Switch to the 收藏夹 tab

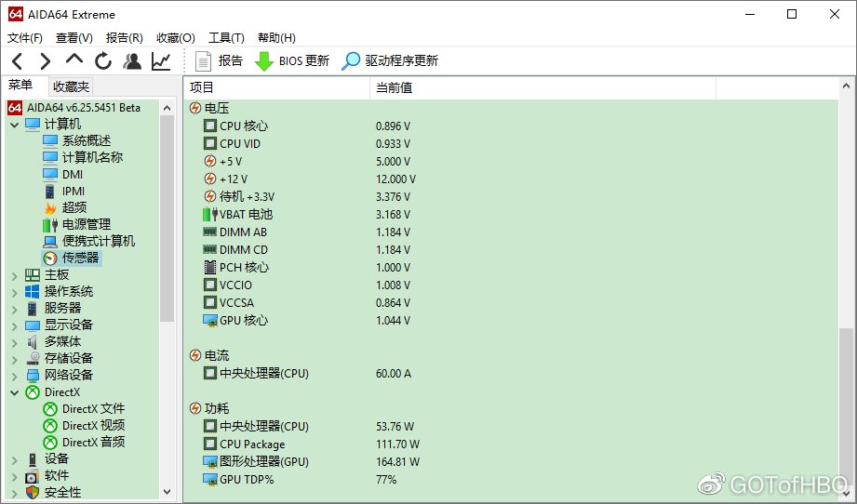[x=71, y=86]
